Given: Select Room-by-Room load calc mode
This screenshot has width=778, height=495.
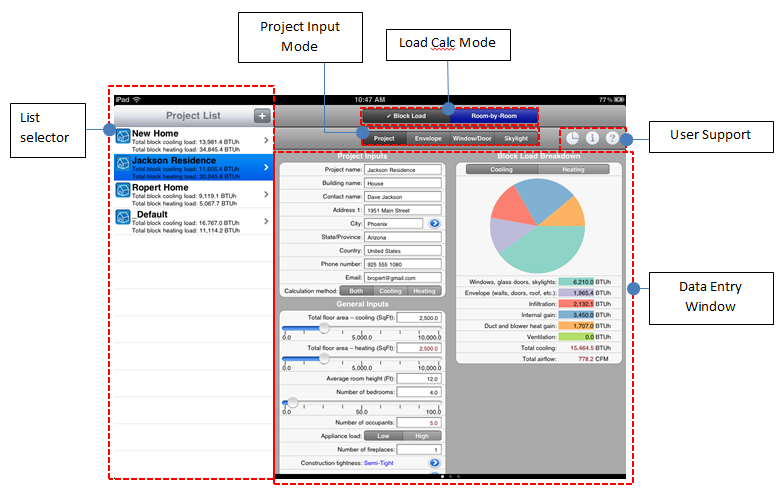Looking at the screenshot, I should pos(494,116).
